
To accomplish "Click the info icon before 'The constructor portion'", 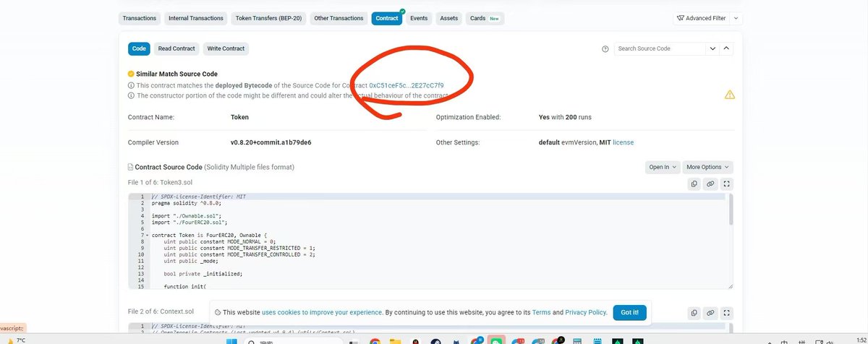I will click(131, 95).
